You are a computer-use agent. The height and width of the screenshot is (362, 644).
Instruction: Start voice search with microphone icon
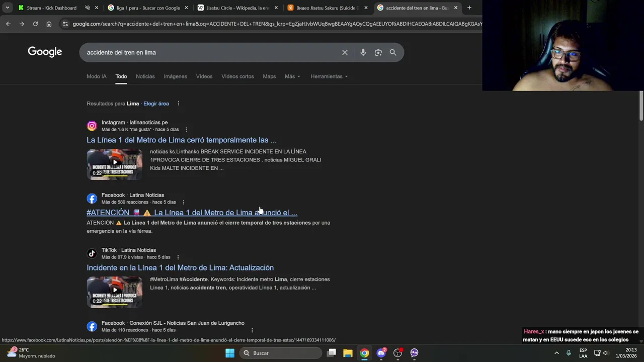[x=363, y=52]
